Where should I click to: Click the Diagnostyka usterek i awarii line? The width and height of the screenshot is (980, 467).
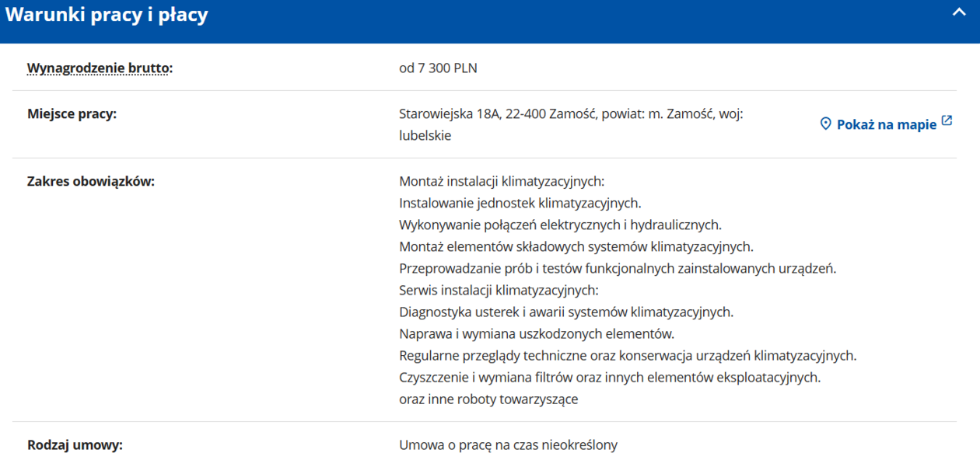pos(566,312)
